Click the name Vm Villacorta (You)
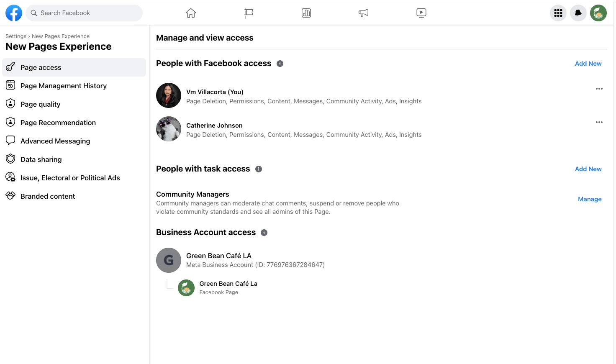The height and width of the screenshot is (364, 616). click(x=215, y=92)
